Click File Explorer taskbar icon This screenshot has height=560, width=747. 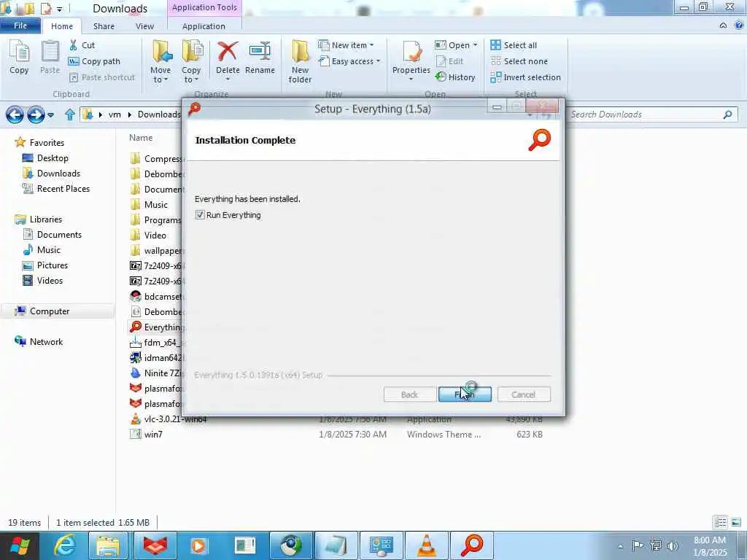point(108,545)
